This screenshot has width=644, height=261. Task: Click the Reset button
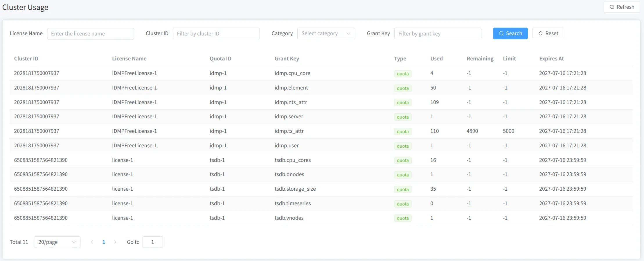coord(548,33)
